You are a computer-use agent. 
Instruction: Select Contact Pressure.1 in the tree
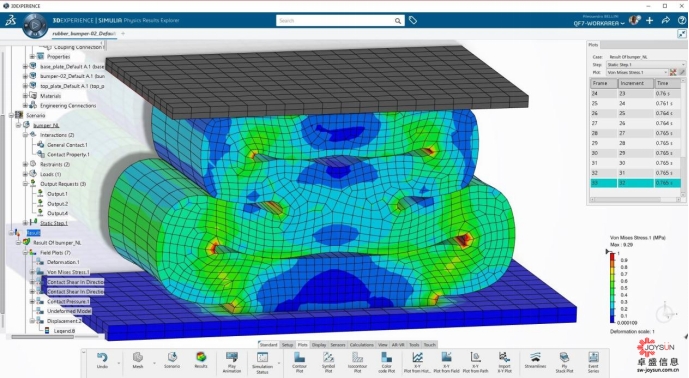[68, 302]
